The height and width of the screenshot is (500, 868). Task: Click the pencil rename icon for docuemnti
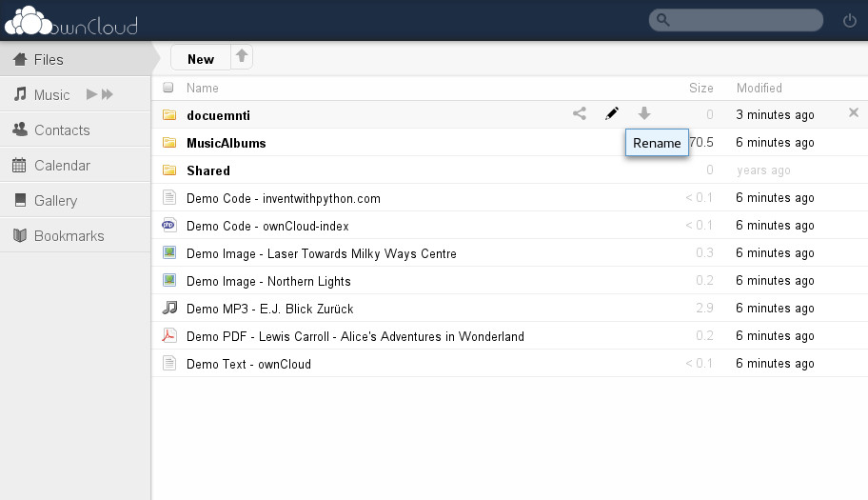click(612, 114)
